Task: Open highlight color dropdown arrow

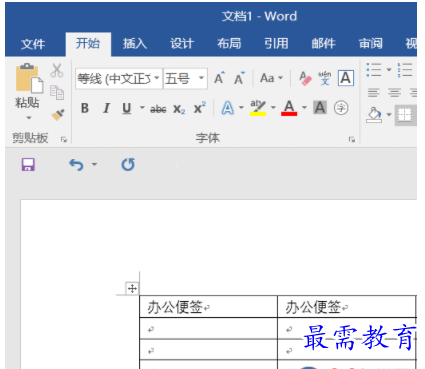Action: (273, 108)
